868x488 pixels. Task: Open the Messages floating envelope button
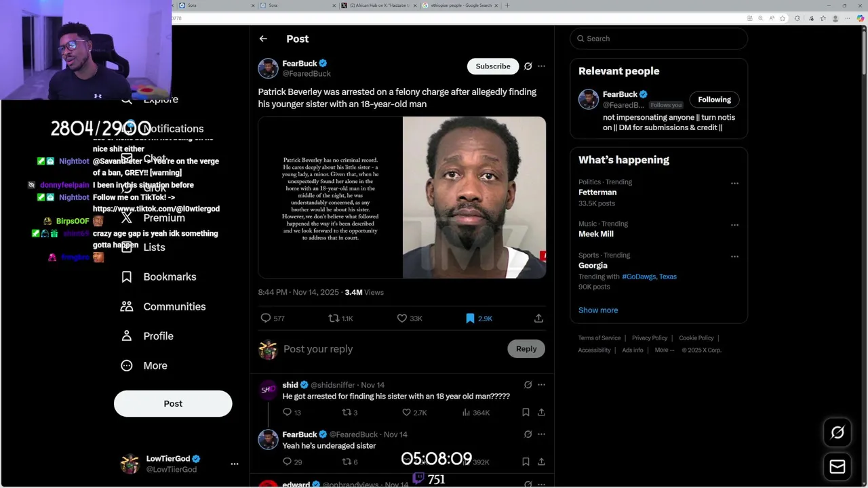click(x=837, y=467)
